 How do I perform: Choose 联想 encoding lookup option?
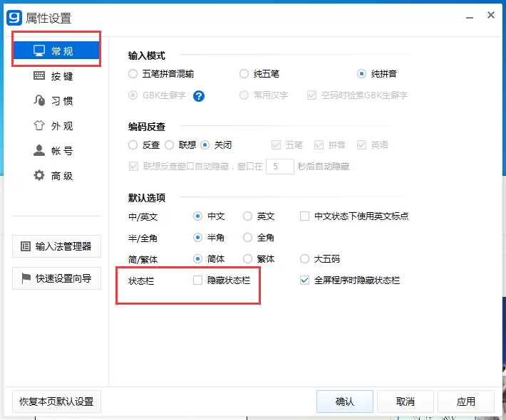[x=169, y=145]
